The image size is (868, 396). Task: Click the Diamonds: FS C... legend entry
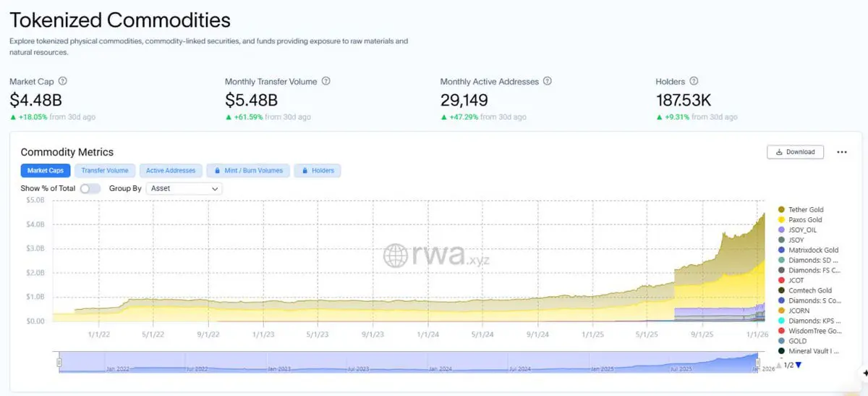click(809, 271)
